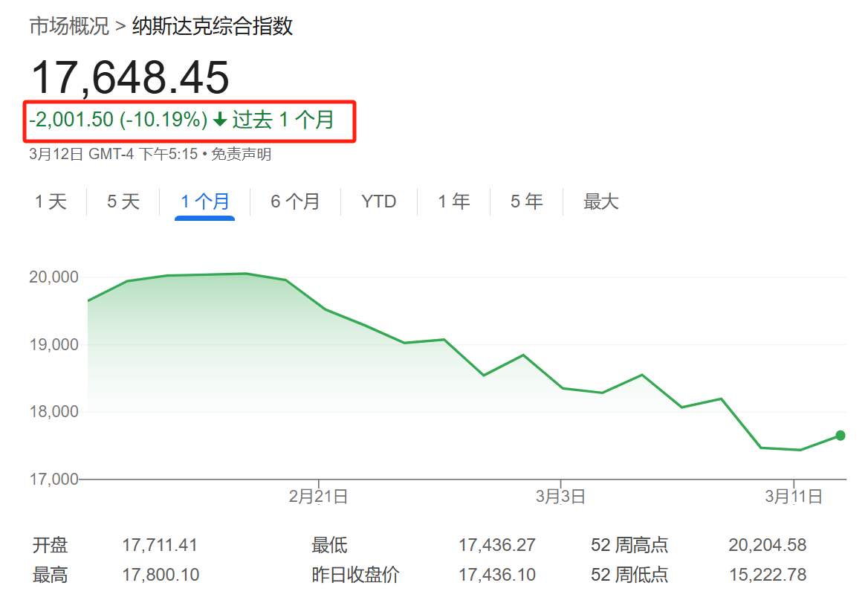
Task: Switch to the 1 天 range tab
Action: tap(51, 201)
